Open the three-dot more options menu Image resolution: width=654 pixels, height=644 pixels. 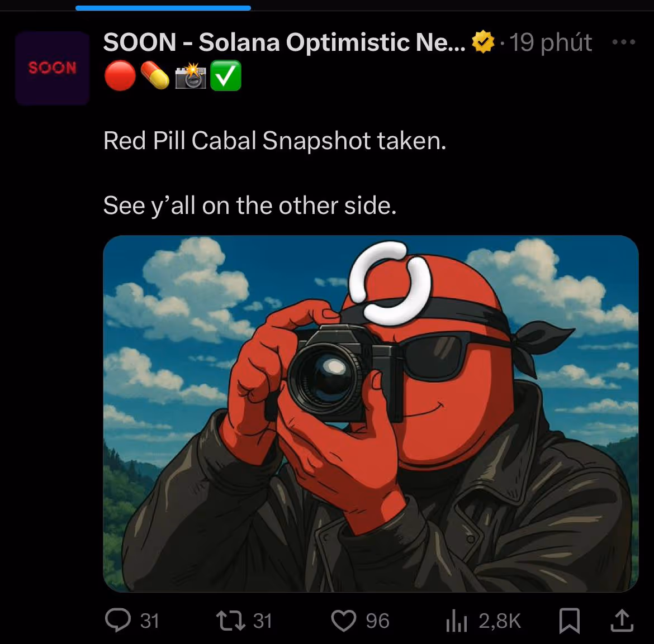(624, 42)
